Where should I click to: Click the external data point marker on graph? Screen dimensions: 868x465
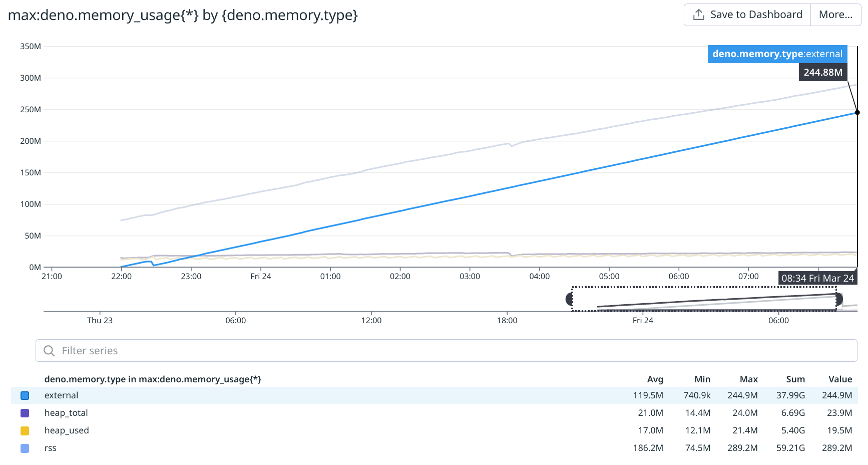click(857, 113)
